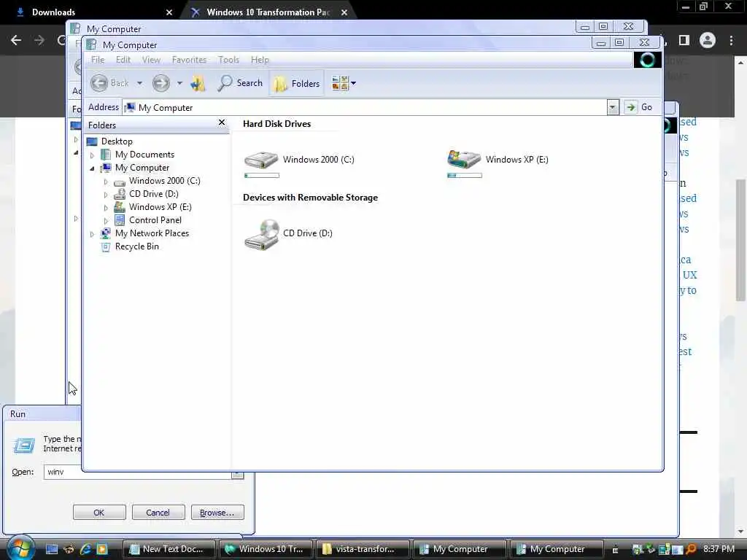The image size is (747, 560).
Task: Select Windows XP (E:) in folder tree
Action: click(160, 206)
